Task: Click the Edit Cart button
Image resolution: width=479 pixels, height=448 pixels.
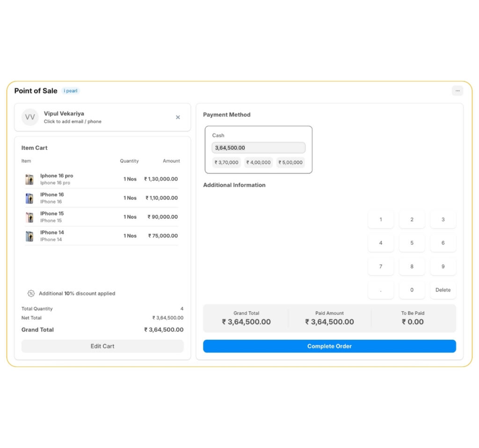Action: 102,346
